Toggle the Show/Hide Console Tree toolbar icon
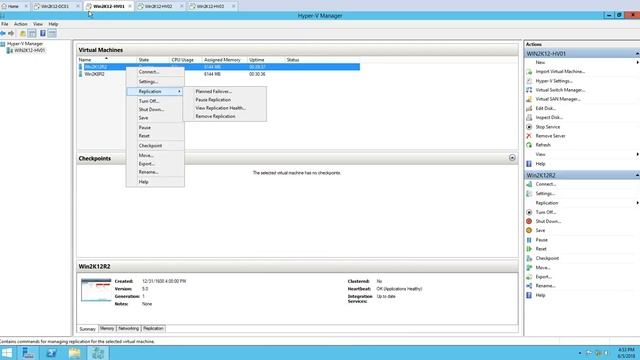This screenshot has height=360, width=640. [32, 33]
